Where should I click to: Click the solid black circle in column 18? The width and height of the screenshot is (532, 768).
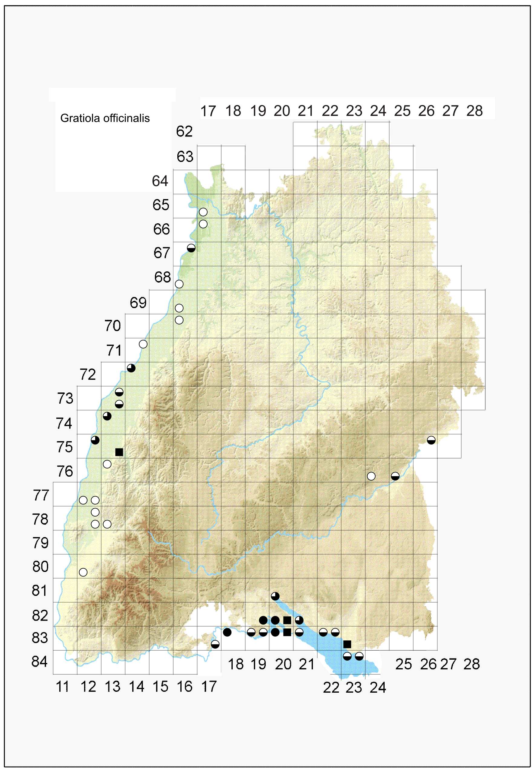click(x=227, y=632)
